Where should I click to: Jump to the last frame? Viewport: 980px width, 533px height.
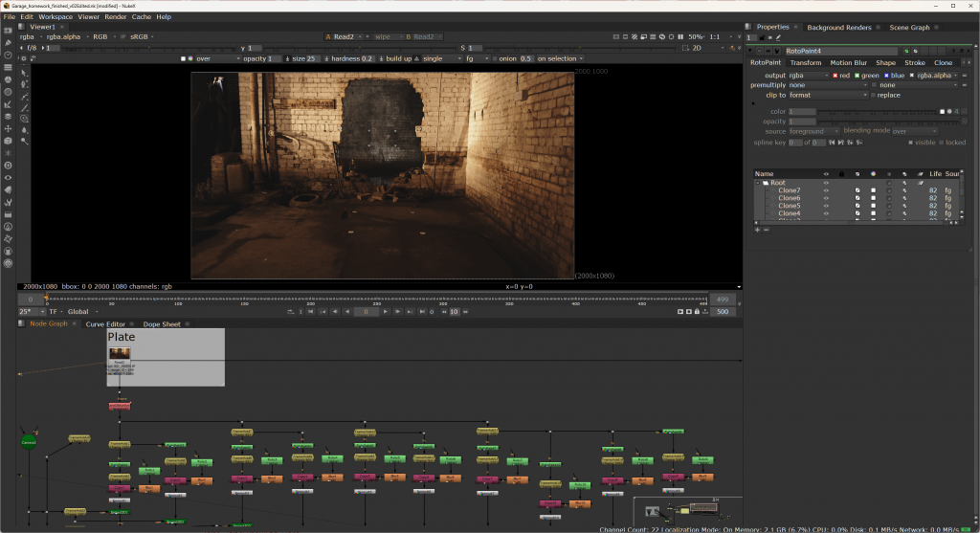tap(422, 312)
